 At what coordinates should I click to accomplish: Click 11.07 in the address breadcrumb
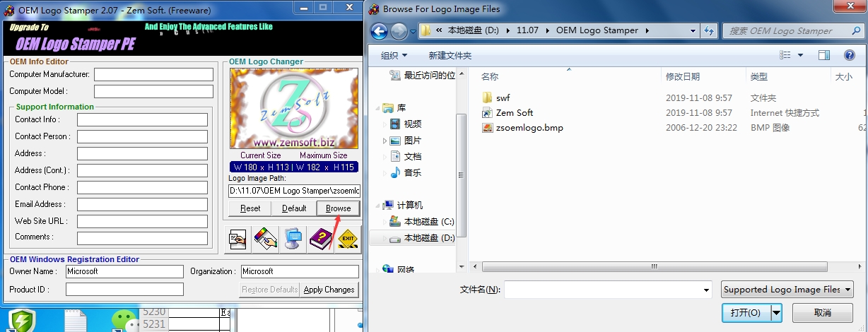(528, 30)
